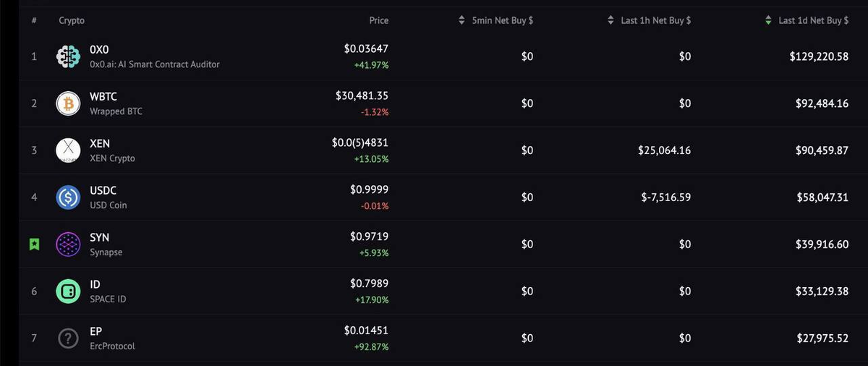Sort by Last 1d Net Buy $
This screenshot has width=868, height=366.
812,21
